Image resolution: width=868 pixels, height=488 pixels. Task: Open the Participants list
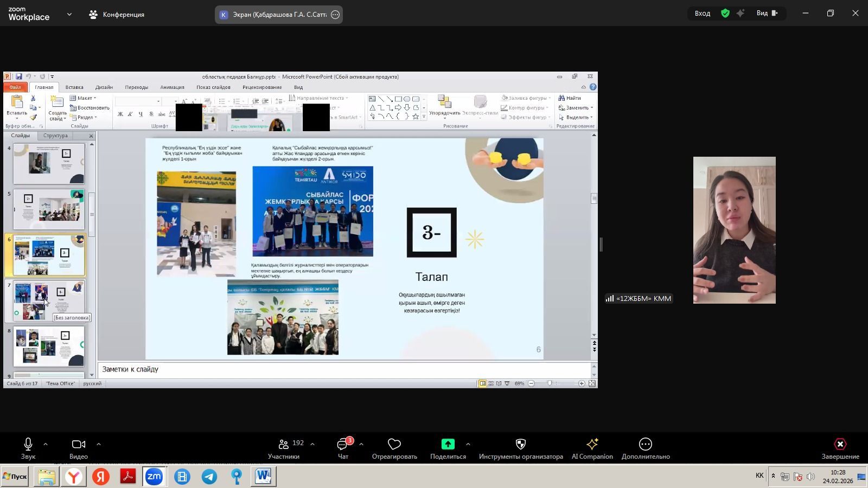(284, 445)
